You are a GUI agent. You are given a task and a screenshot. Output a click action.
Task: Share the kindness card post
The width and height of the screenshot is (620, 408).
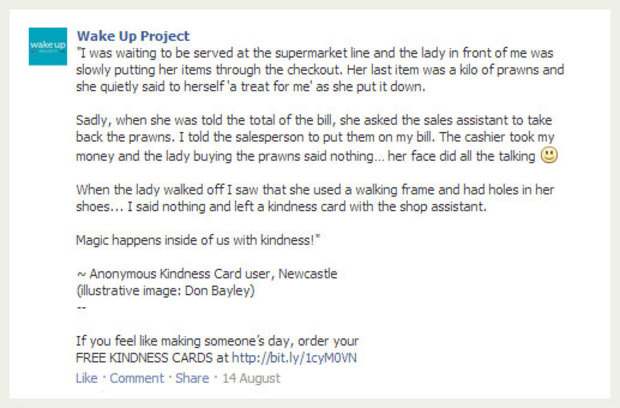pyautogui.click(x=192, y=378)
